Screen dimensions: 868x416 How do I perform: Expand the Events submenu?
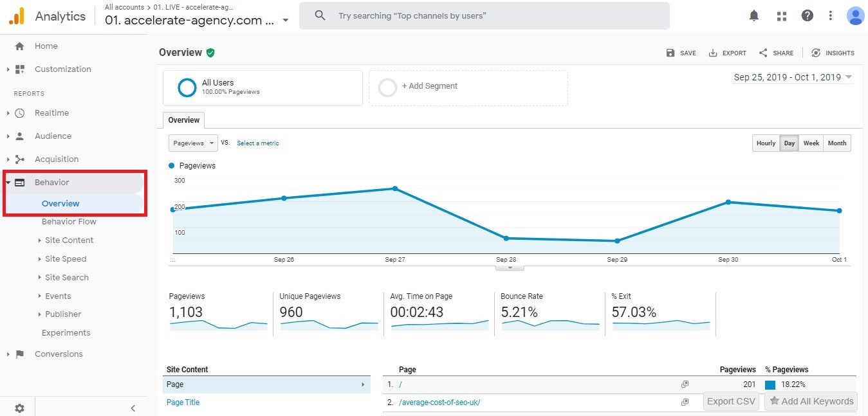40,296
